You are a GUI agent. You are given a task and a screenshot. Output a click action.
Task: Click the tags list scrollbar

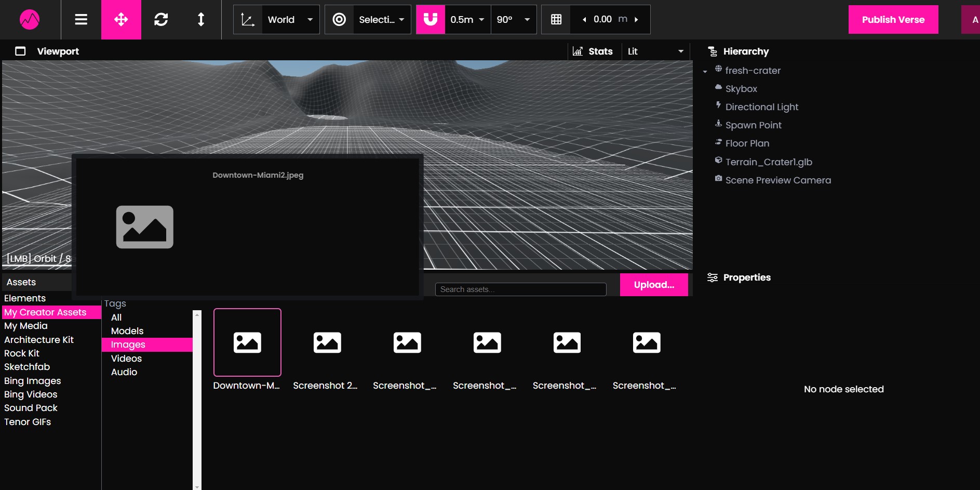tap(197, 400)
